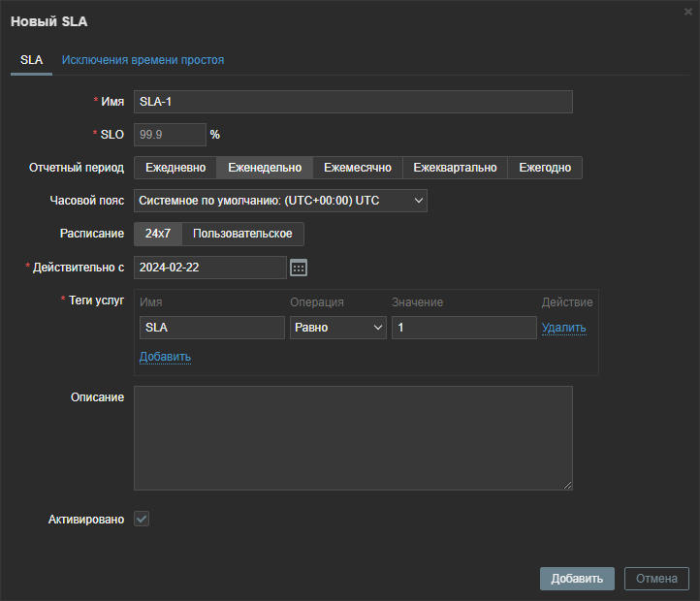
Task: Choose Ежедневно reporting period
Action: 175,168
